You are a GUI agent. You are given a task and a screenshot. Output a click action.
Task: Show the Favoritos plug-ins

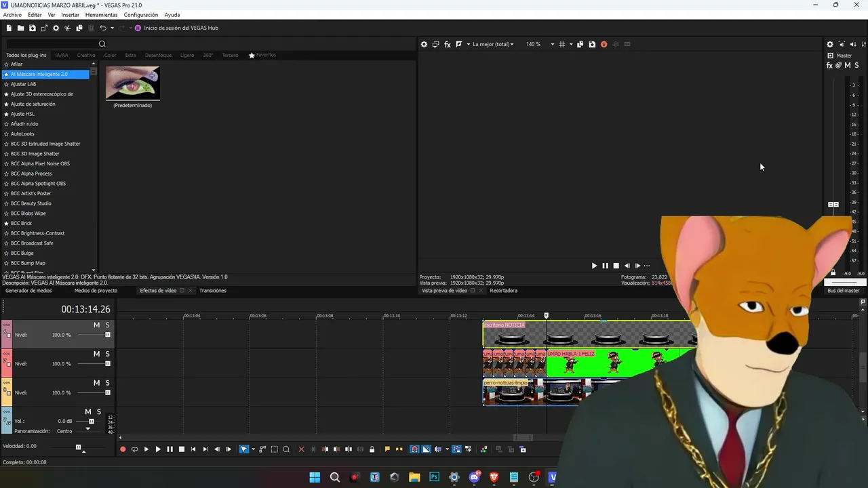tap(262, 55)
